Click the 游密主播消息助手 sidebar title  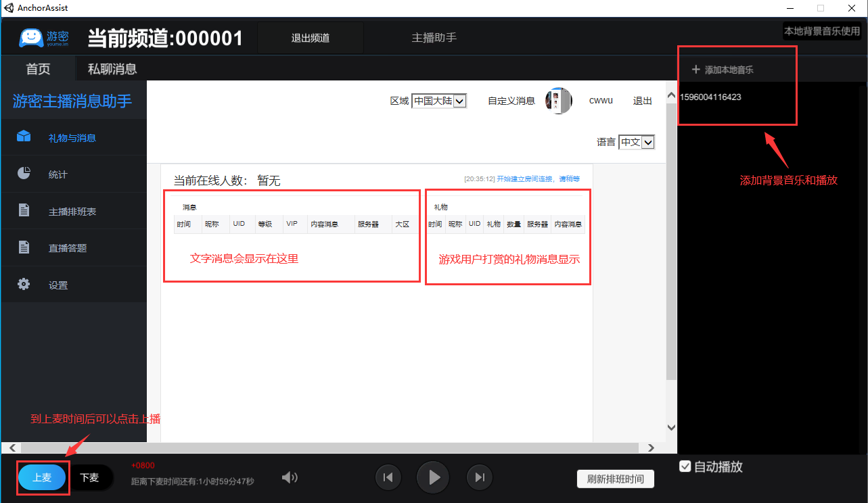click(72, 101)
